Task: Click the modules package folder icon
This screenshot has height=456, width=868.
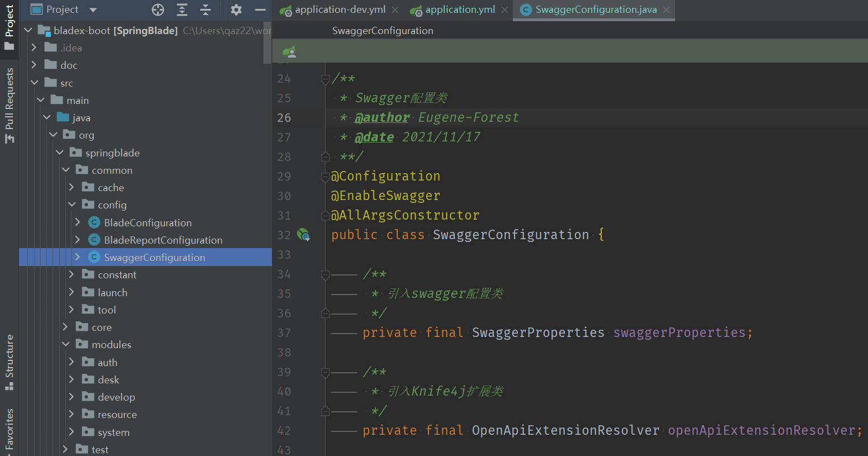Action: (82, 344)
